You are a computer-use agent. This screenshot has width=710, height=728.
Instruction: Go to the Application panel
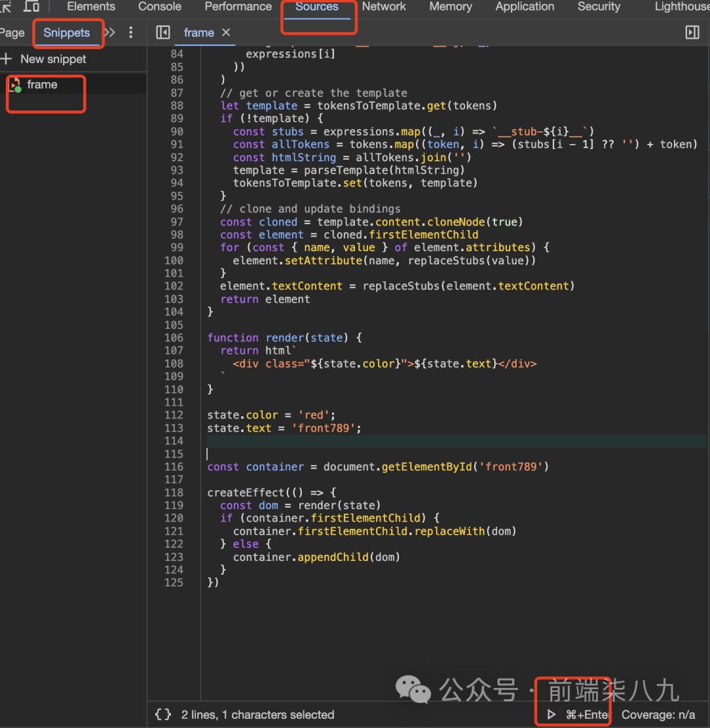525,7
